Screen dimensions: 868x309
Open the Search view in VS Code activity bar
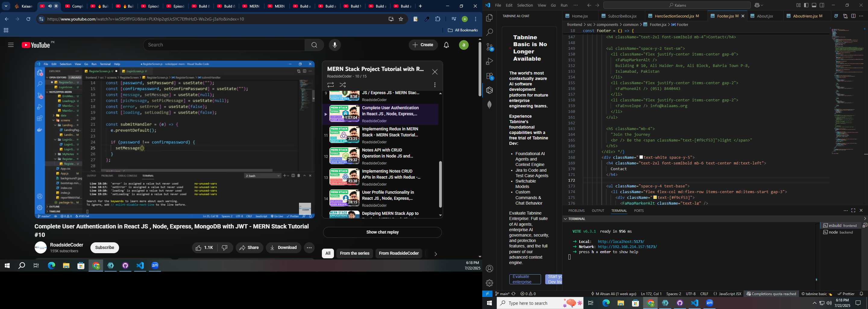click(489, 32)
